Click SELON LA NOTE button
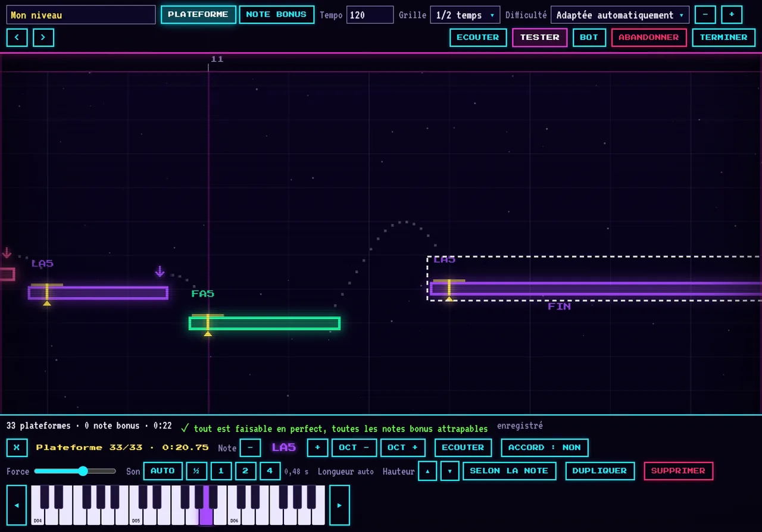The height and width of the screenshot is (532, 762). (x=509, y=471)
